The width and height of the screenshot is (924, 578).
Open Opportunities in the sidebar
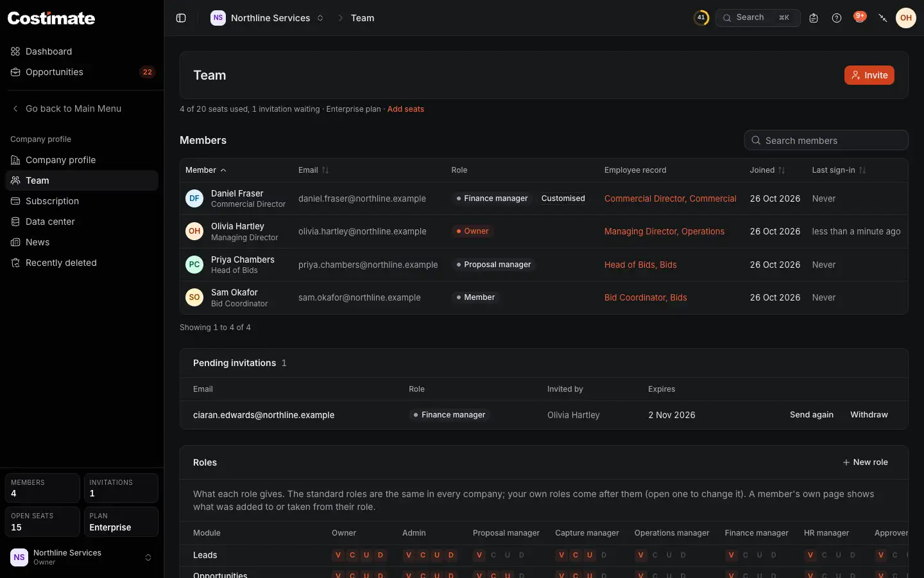click(82, 72)
